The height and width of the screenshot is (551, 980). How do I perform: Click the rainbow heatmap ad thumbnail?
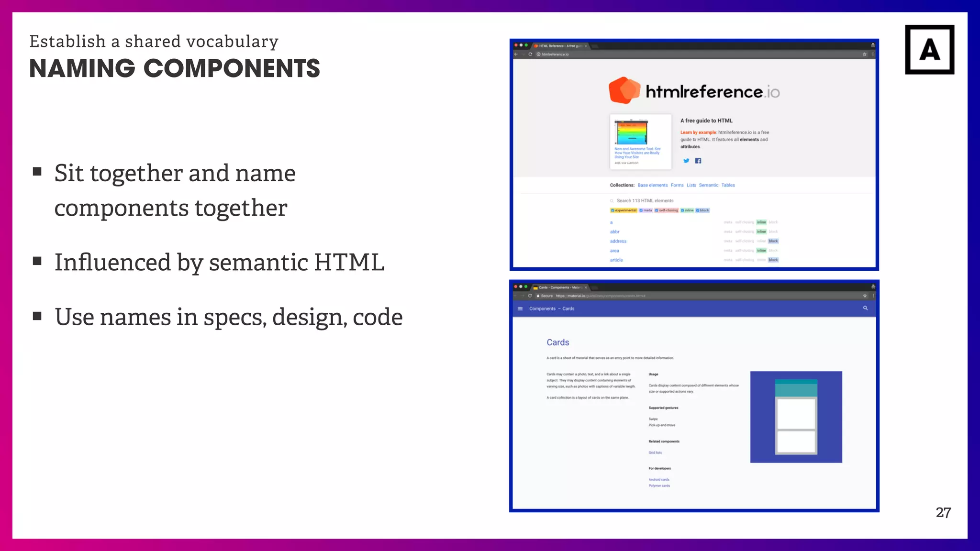coord(632,132)
